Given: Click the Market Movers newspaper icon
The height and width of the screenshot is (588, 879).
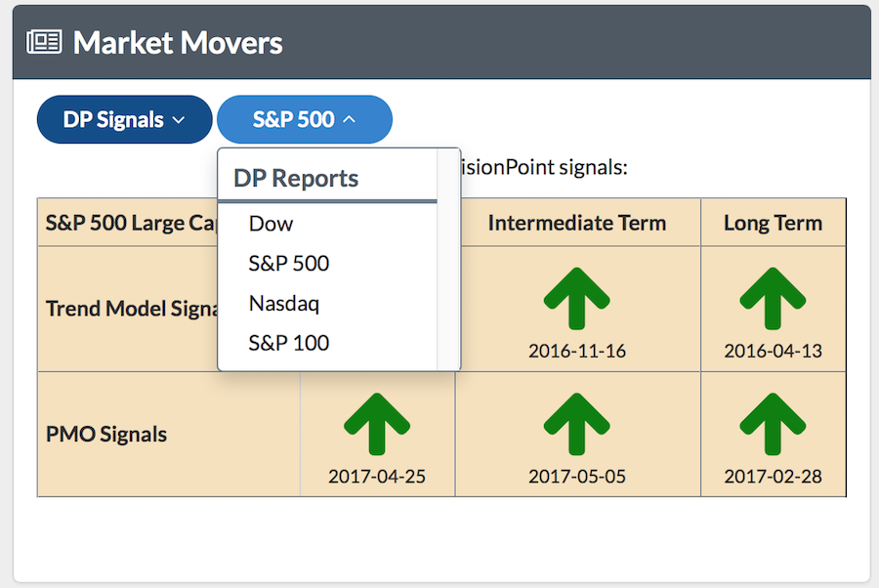Looking at the screenshot, I should (x=44, y=42).
